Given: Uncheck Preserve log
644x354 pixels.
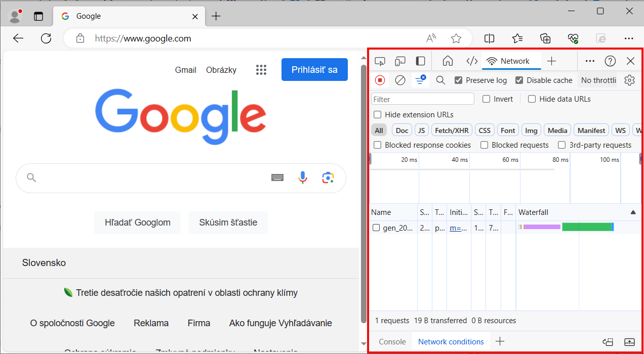Looking at the screenshot, I should pos(459,80).
